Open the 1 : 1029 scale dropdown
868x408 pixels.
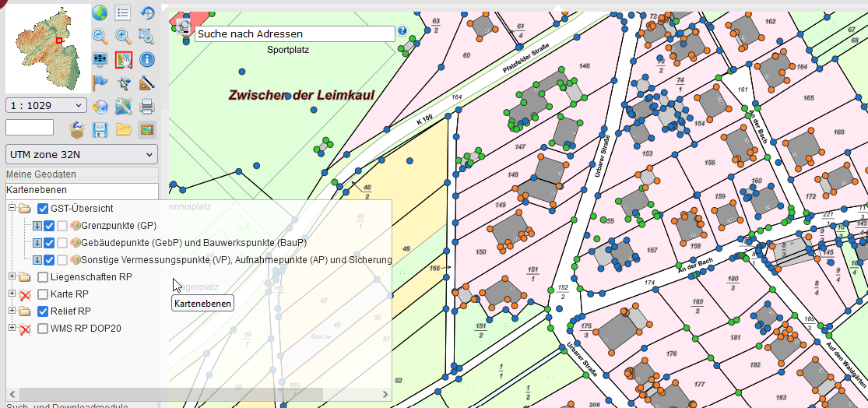[x=46, y=105]
